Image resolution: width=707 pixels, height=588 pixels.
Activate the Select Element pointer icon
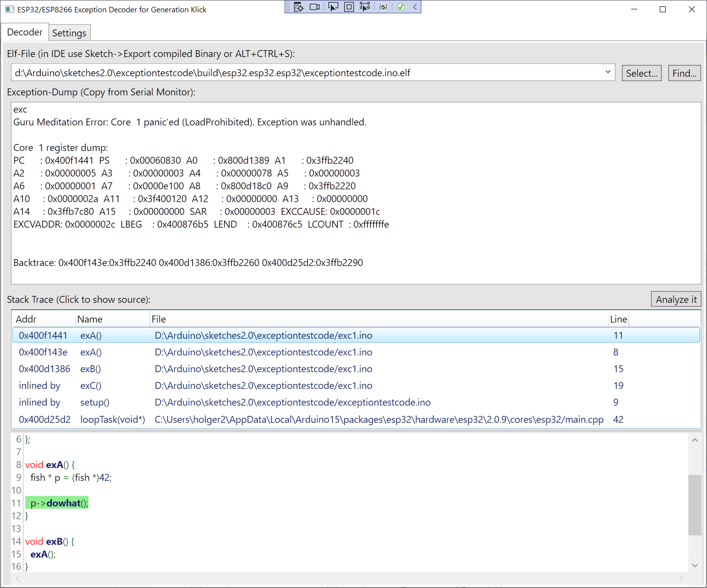(333, 7)
